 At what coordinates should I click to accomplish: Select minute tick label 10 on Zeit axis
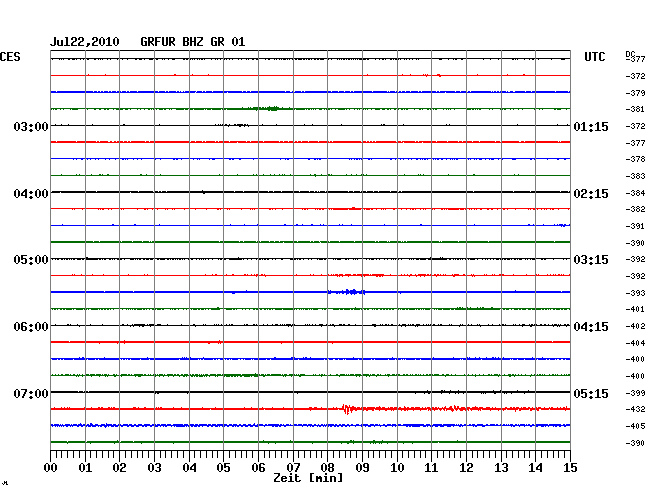pyautogui.click(x=397, y=468)
